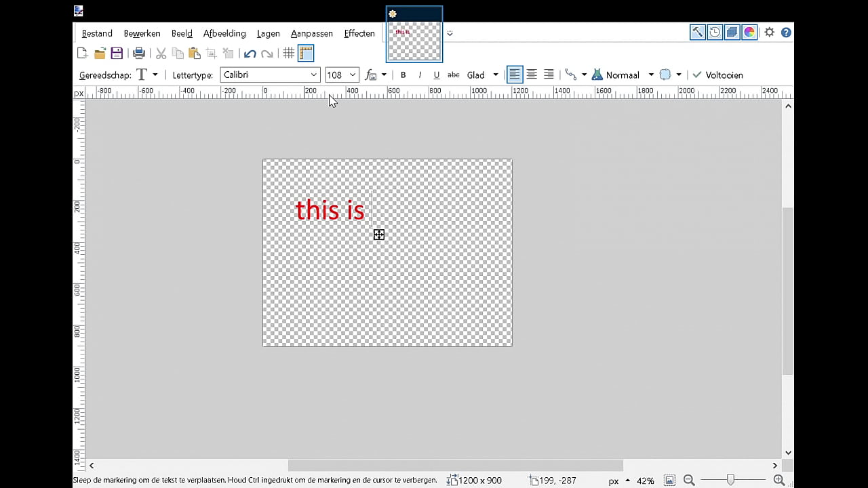Toggle the Tools window with the hammer icon
The height and width of the screenshot is (488, 868).
pyautogui.click(x=697, y=32)
